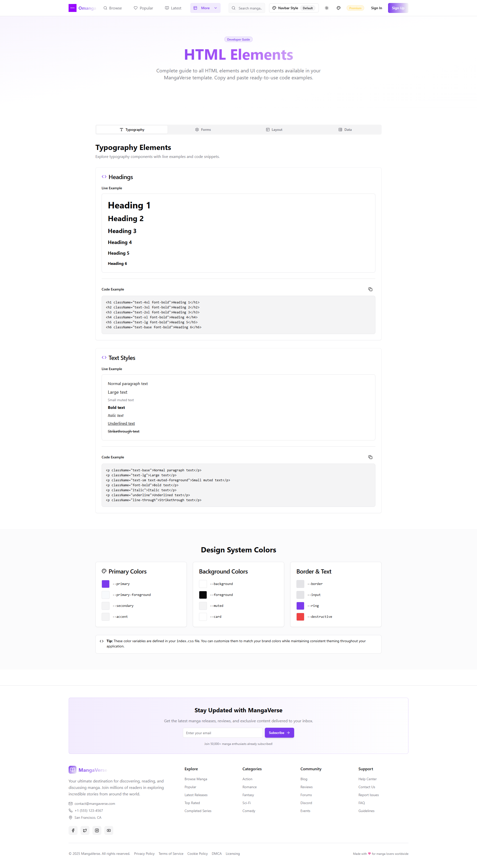Image resolution: width=477 pixels, height=868 pixels.
Task: Expand the More dropdown menu
Action: click(x=205, y=8)
